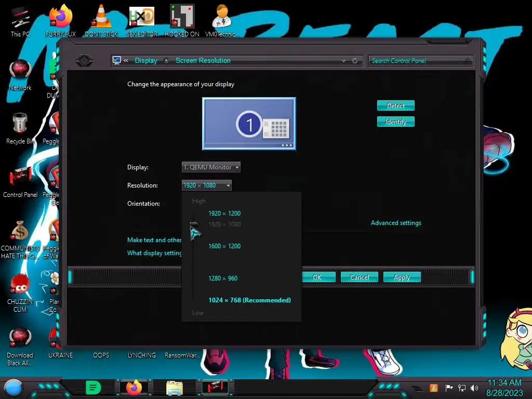Open the OOPS desktop item

101,355
